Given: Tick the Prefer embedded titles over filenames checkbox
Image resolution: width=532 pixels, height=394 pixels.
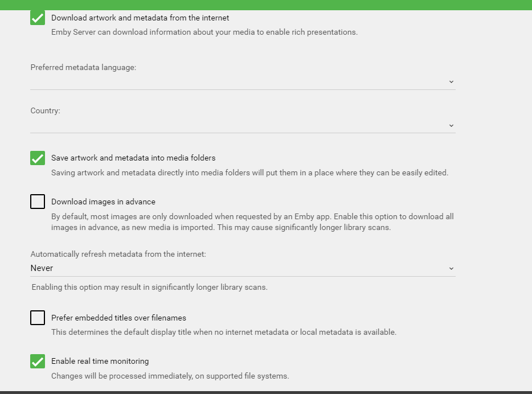Looking at the screenshot, I should coord(38,318).
